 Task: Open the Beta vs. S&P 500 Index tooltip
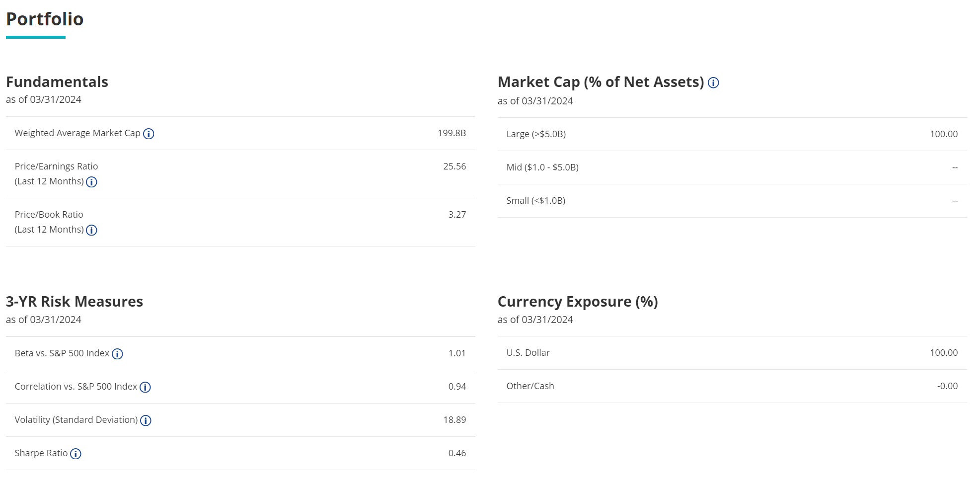(117, 354)
